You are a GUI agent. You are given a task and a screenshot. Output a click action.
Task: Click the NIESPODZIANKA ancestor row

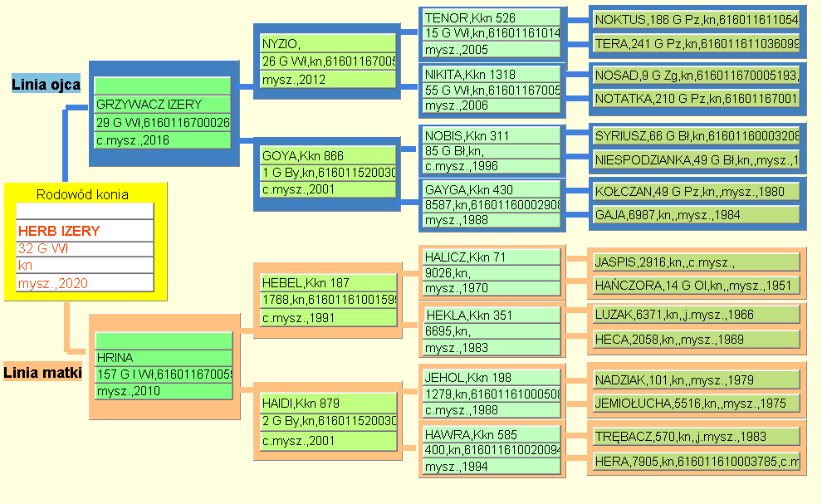tap(695, 159)
